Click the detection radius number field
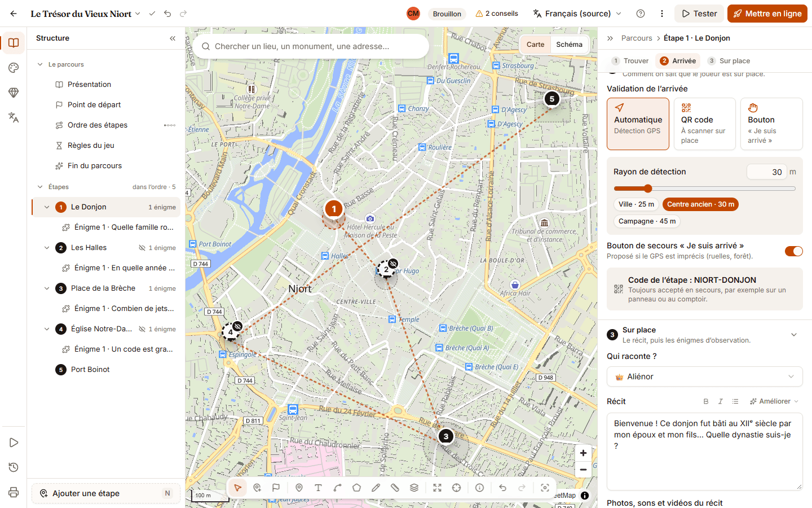Viewport: 812px width, 508px height. pyautogui.click(x=766, y=172)
